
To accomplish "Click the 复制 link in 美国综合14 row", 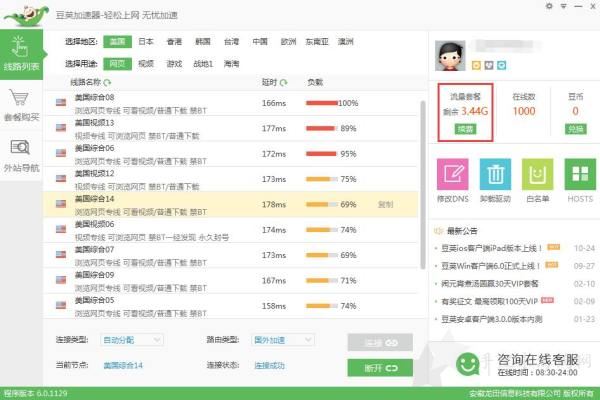I will pos(385,204).
